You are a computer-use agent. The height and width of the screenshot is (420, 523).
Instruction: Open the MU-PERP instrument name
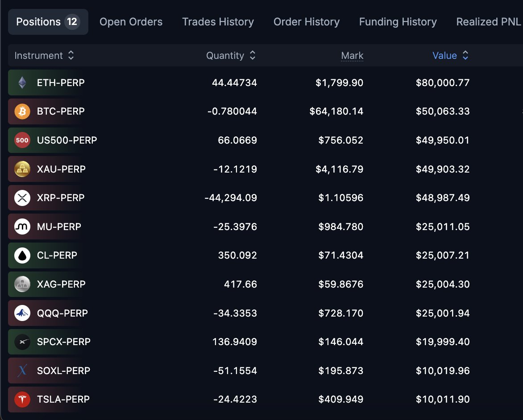pyautogui.click(x=59, y=226)
